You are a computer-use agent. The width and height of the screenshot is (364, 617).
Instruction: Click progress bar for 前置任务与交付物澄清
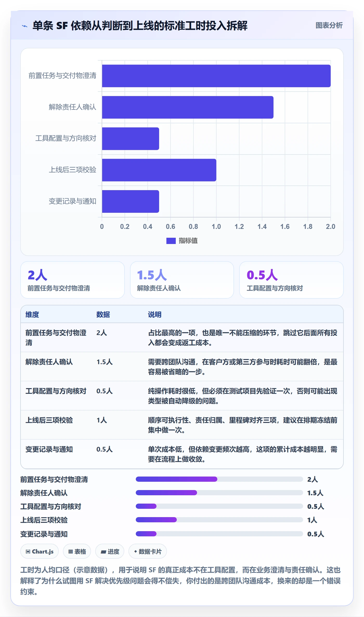[x=219, y=479]
